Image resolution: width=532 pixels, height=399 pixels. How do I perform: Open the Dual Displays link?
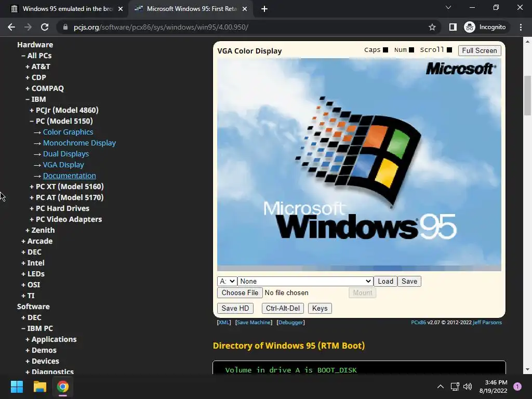[66, 154]
